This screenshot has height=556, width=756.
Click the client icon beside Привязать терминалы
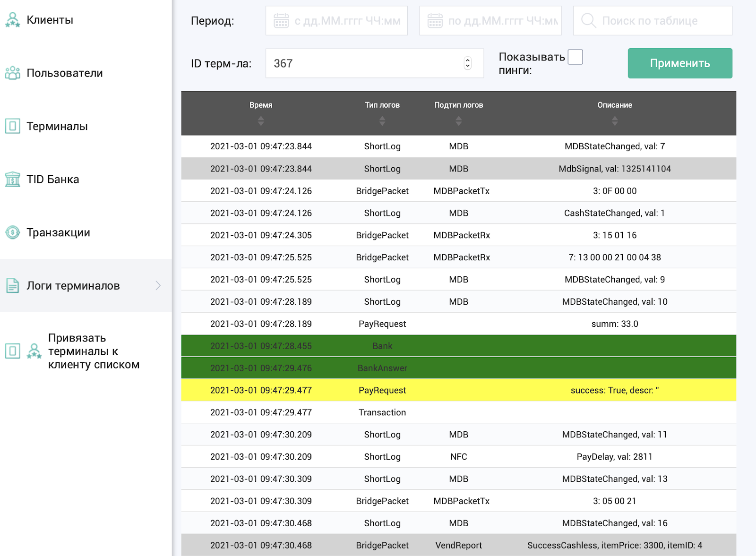click(x=34, y=351)
